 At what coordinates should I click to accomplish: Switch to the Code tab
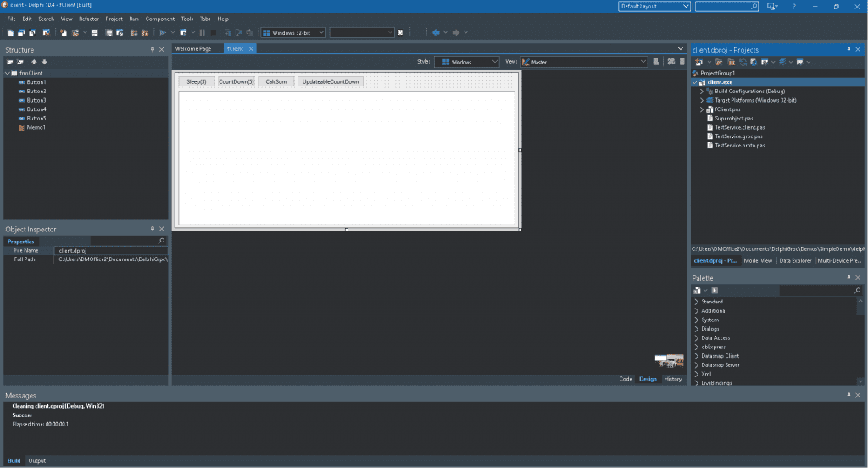(x=626, y=379)
